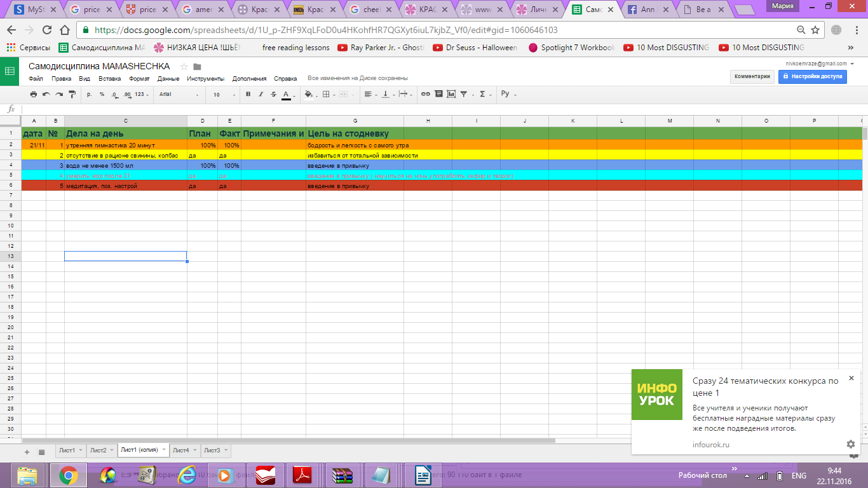The image size is (868, 488).
Task: Toggle bold formatting
Action: 248,94
